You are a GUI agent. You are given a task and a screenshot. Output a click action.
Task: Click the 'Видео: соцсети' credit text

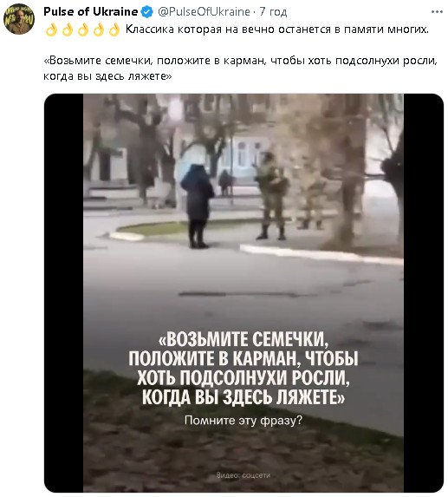[x=243, y=475]
